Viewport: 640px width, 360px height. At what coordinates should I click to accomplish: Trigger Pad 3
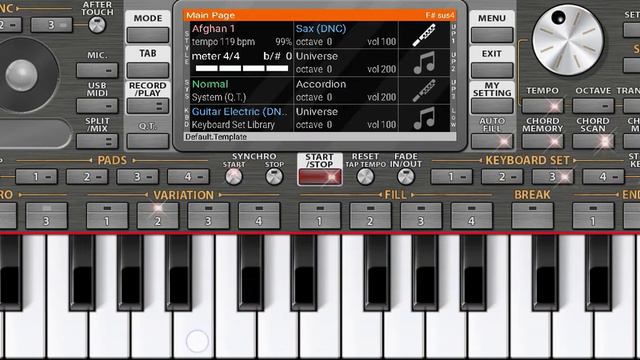click(x=138, y=177)
